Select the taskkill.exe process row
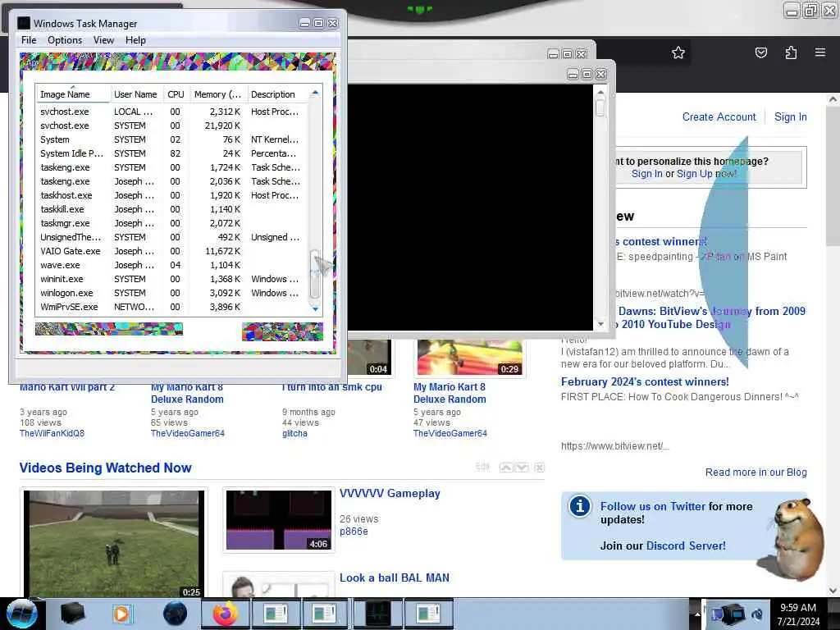Image resolution: width=840 pixels, height=630 pixels. pos(171,209)
